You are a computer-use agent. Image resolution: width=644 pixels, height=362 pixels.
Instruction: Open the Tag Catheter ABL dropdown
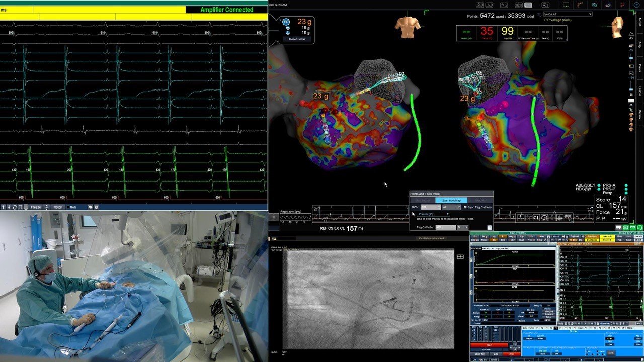coord(445,227)
